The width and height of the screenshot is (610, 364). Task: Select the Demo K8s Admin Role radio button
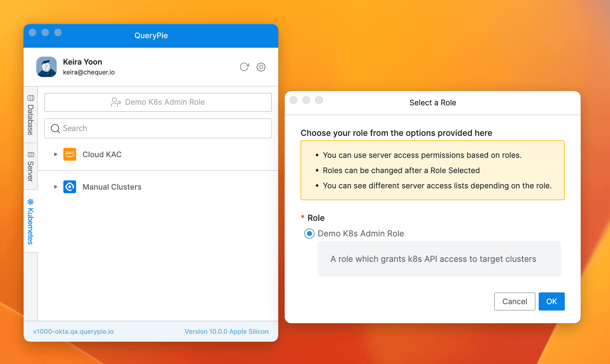tap(309, 234)
